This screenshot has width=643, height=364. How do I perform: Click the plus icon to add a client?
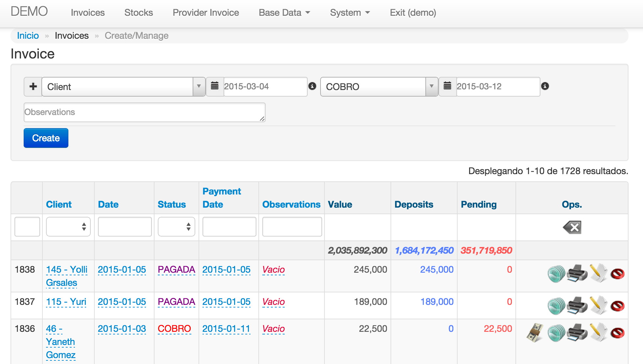[x=33, y=87]
